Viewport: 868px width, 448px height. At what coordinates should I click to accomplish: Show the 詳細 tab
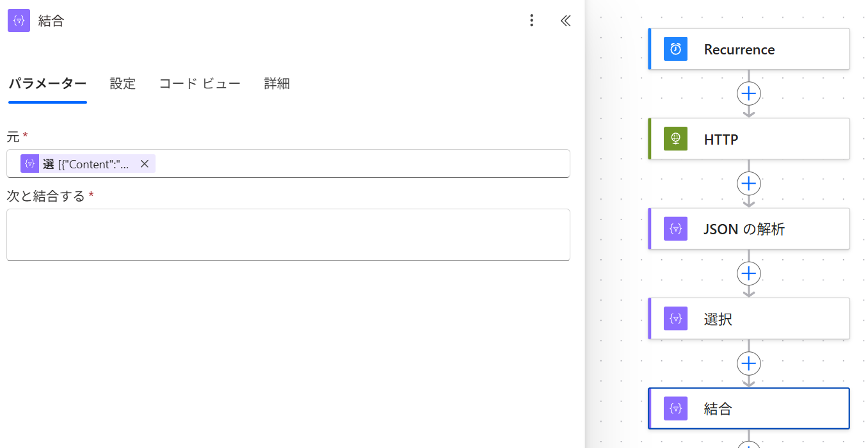pos(277,84)
